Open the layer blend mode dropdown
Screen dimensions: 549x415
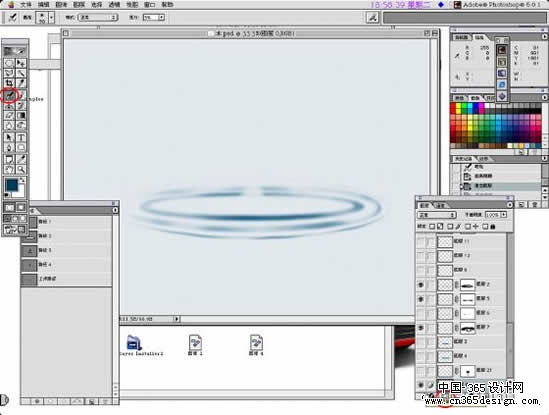point(437,215)
